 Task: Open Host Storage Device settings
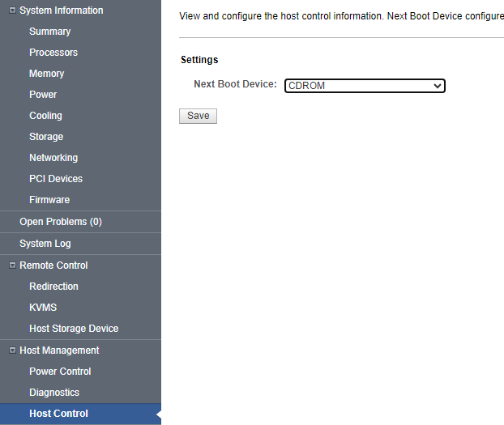pos(74,329)
